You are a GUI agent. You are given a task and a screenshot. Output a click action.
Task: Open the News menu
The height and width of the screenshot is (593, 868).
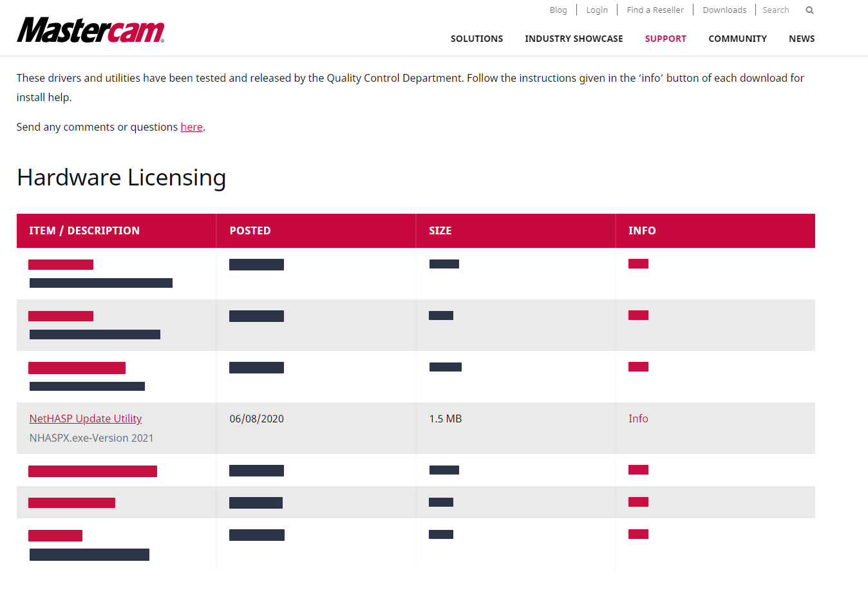(x=802, y=39)
